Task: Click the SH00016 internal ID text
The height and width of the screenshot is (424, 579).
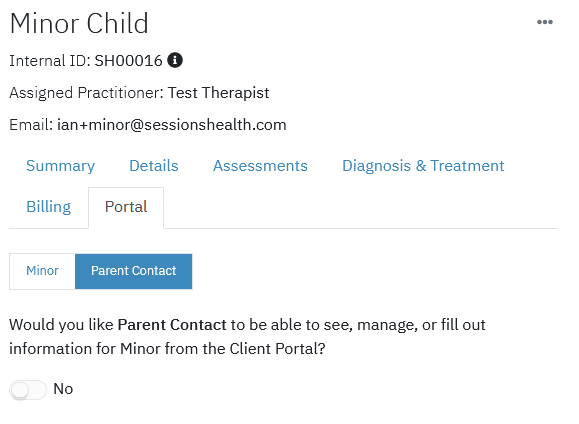Action: tap(128, 61)
